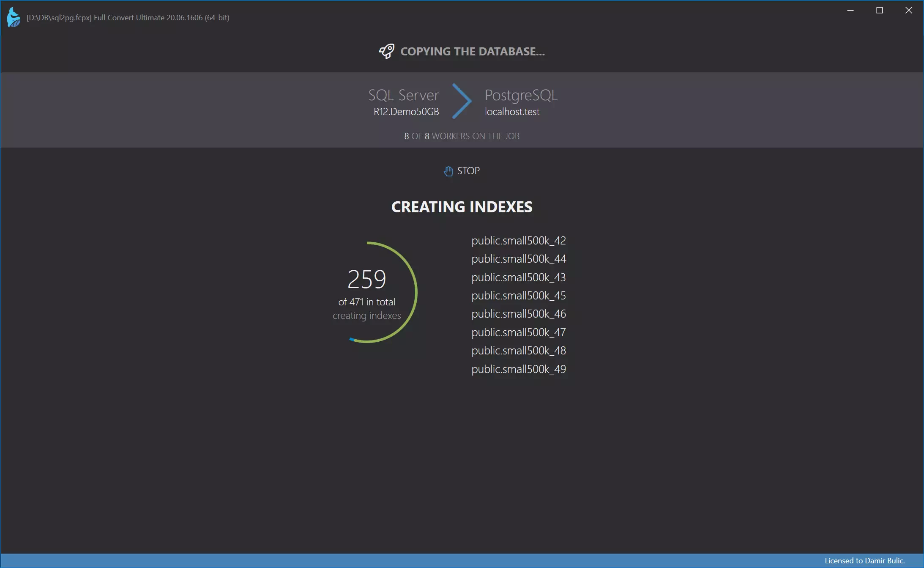This screenshot has width=924, height=568.
Task: Click the blue arrow between source and target
Action: pos(462,102)
